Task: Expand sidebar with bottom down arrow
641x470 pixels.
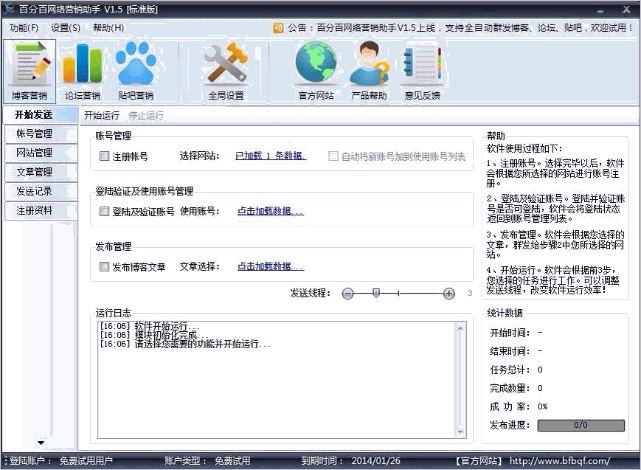Action: 41,443
